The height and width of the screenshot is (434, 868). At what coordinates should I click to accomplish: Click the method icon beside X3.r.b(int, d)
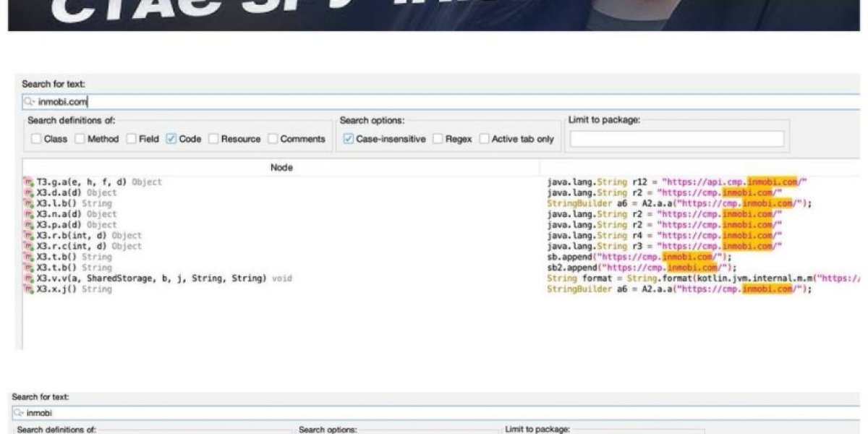point(29,236)
